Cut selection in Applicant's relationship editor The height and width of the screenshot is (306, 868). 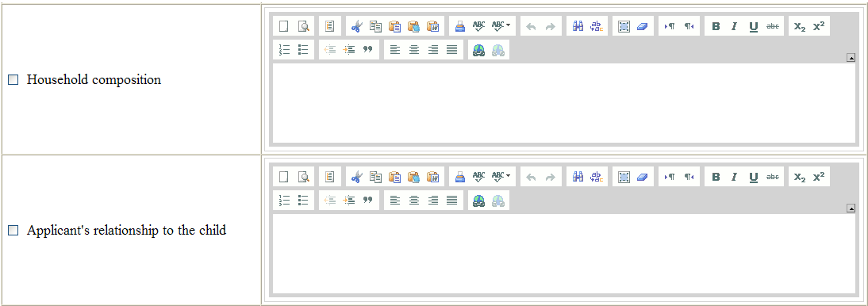point(356,177)
